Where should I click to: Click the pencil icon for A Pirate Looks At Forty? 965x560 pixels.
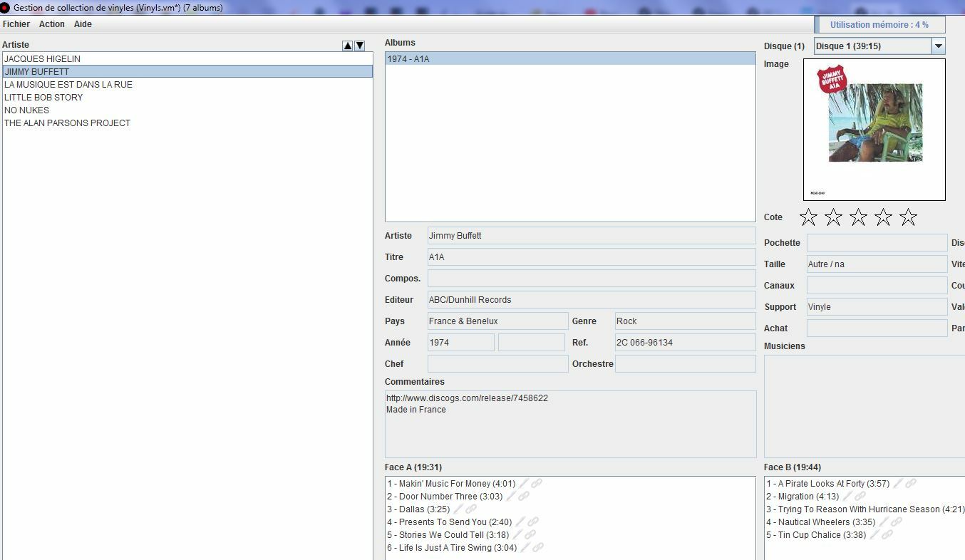(x=898, y=483)
